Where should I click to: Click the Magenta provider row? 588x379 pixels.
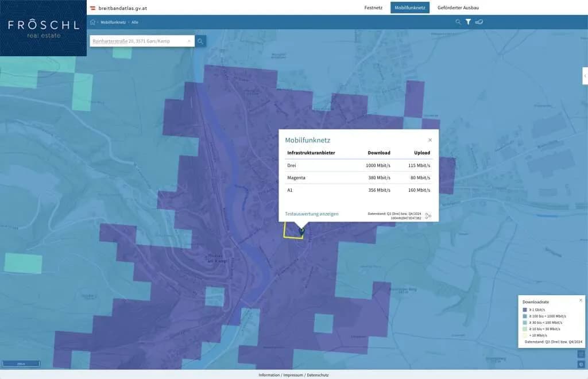tap(358, 177)
